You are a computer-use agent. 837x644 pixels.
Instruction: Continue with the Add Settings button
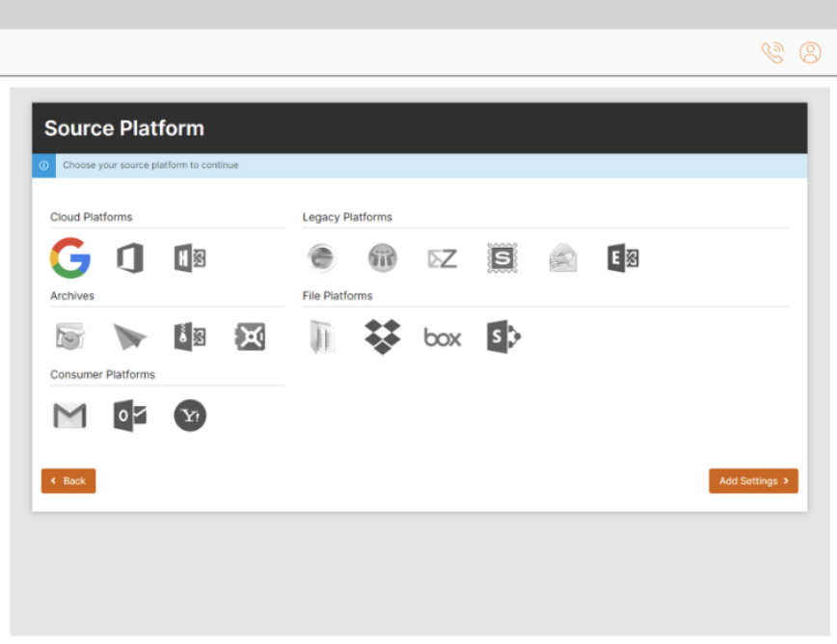pyautogui.click(x=753, y=481)
